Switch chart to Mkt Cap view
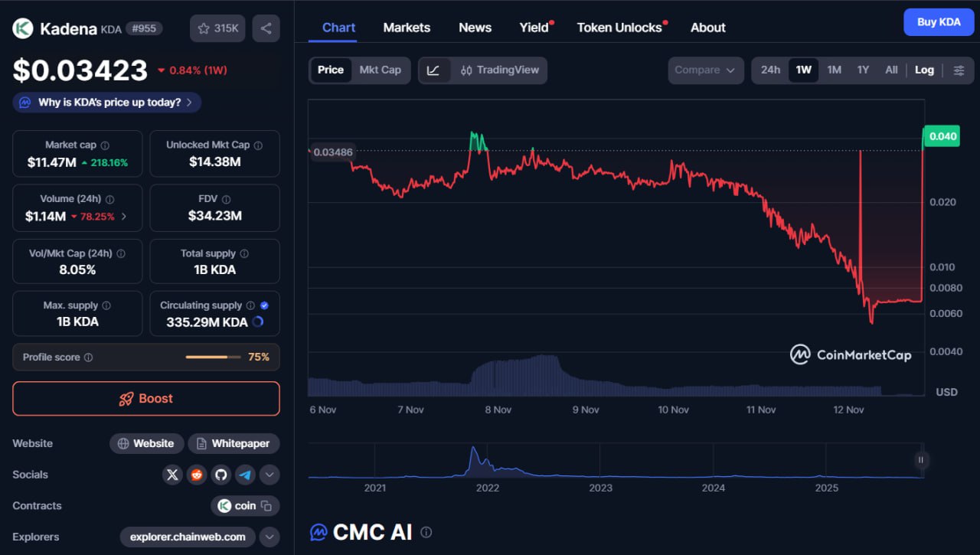 [x=380, y=70]
